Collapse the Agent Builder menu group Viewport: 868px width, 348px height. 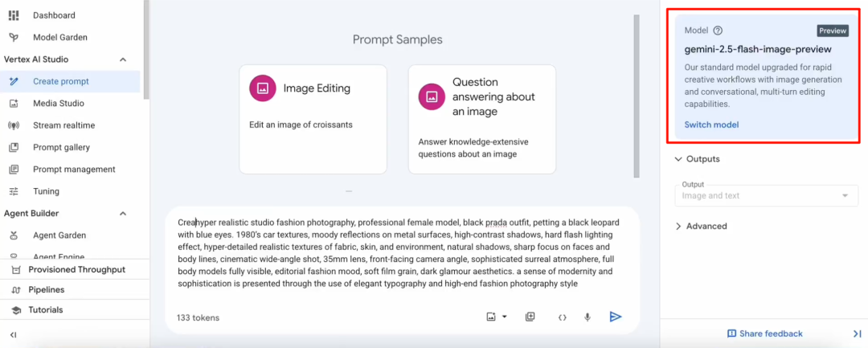point(124,214)
